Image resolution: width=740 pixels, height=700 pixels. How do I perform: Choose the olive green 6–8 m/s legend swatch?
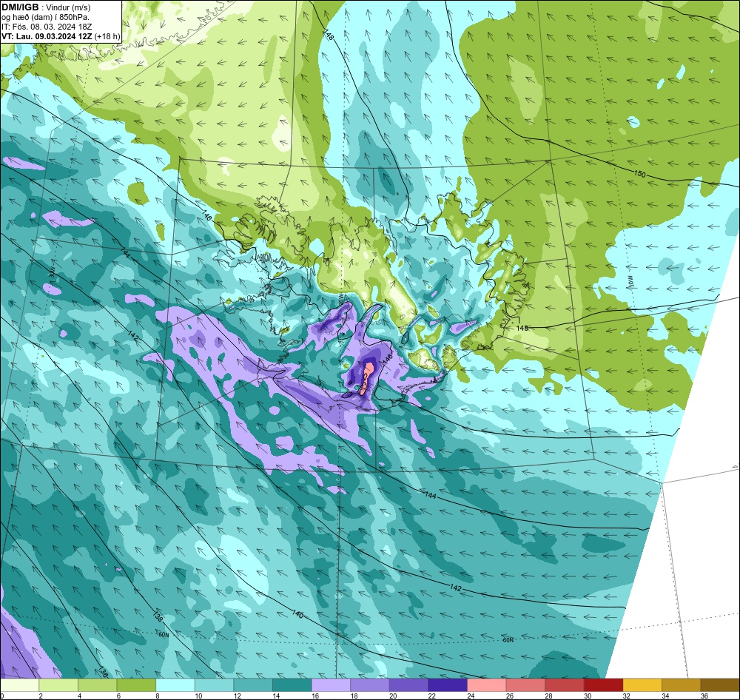(x=136, y=685)
